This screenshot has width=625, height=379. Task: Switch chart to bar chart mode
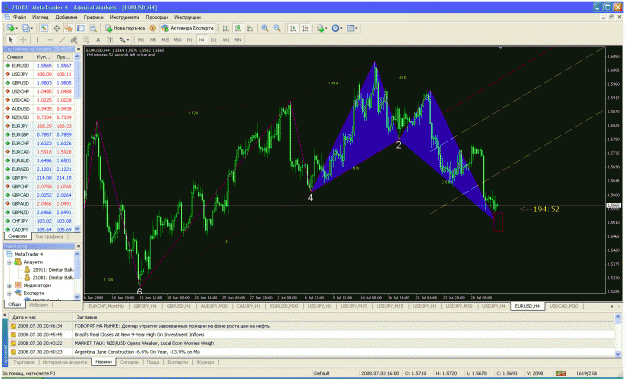click(x=226, y=28)
